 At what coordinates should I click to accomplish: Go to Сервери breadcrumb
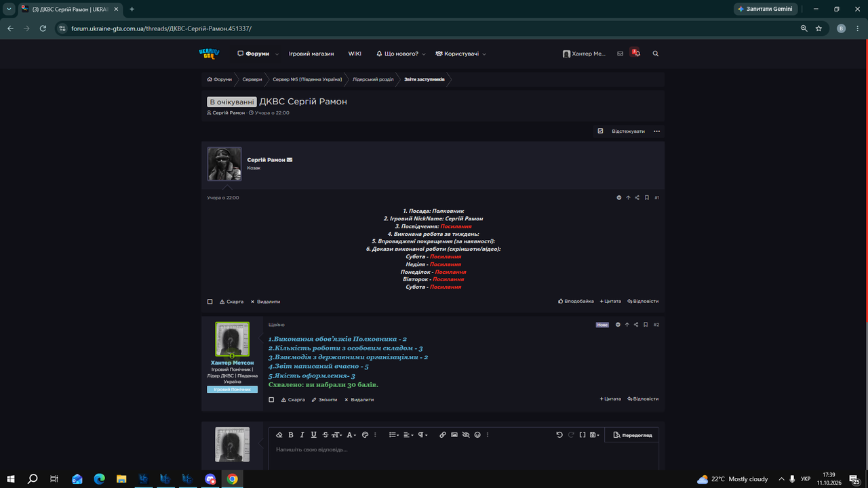click(252, 79)
